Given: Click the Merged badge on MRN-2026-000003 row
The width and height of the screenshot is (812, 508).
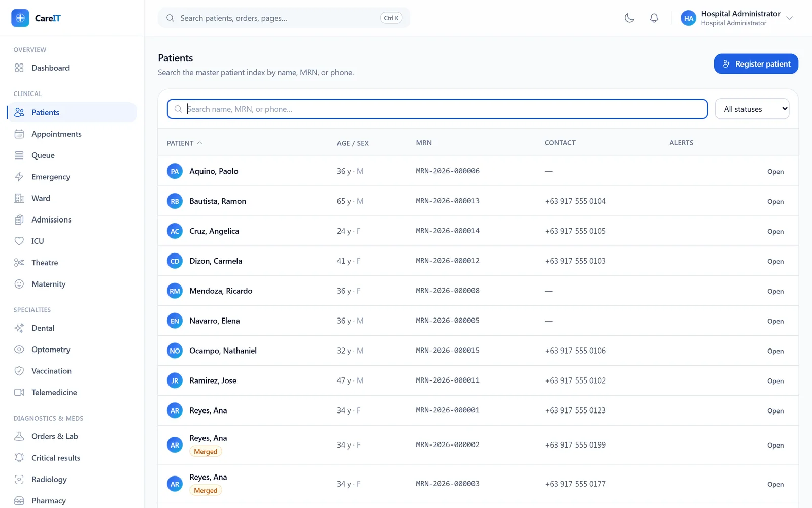Looking at the screenshot, I should click(x=206, y=491).
